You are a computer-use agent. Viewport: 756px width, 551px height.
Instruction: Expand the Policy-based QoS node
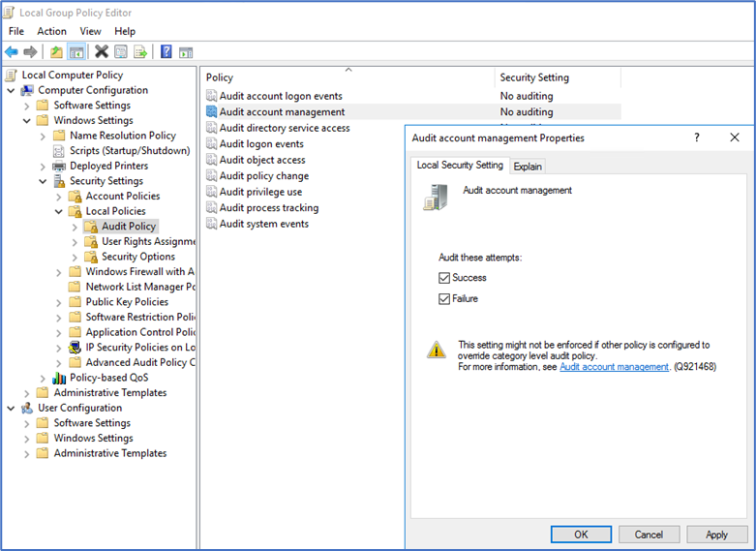44,378
